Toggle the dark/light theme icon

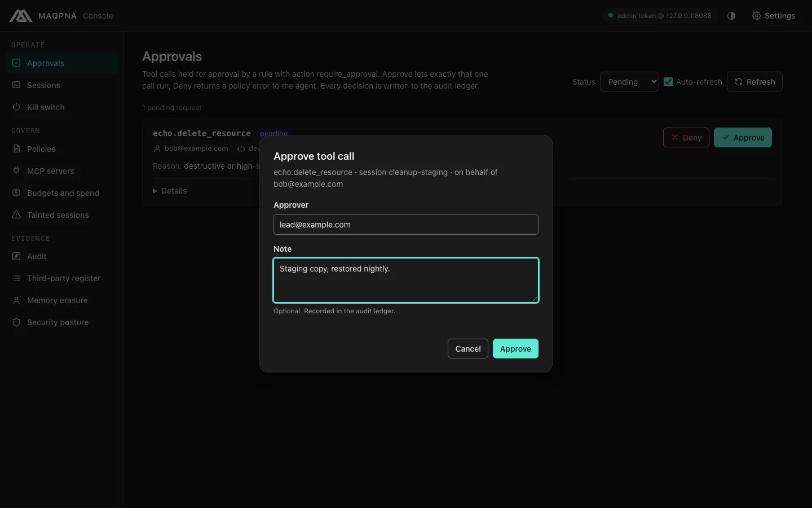(731, 16)
